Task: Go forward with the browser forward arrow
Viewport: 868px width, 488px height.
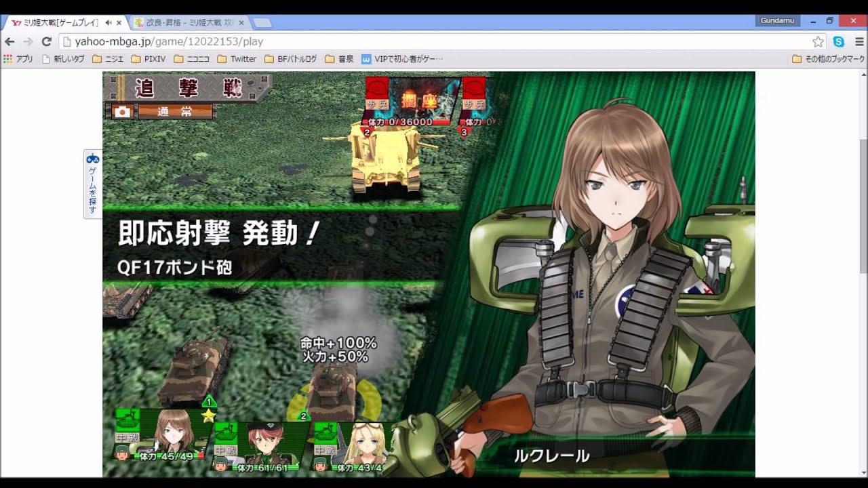Action: pyautogui.click(x=28, y=41)
